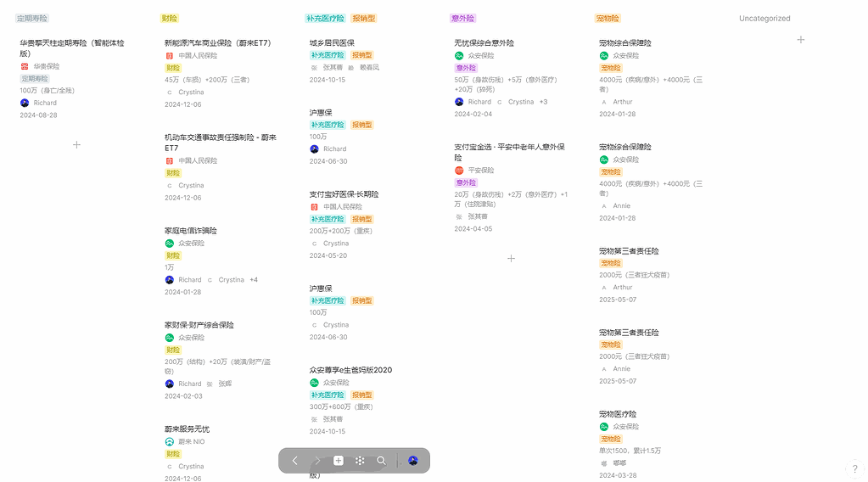Click Richard's avatar on the 华贵擎天柱 card
Screen dimensions: 868x482
tap(25, 103)
